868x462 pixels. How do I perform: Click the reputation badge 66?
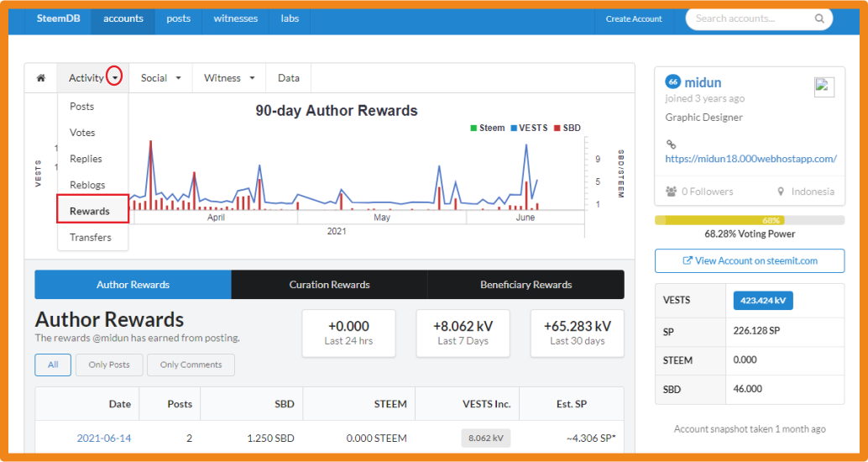(672, 82)
